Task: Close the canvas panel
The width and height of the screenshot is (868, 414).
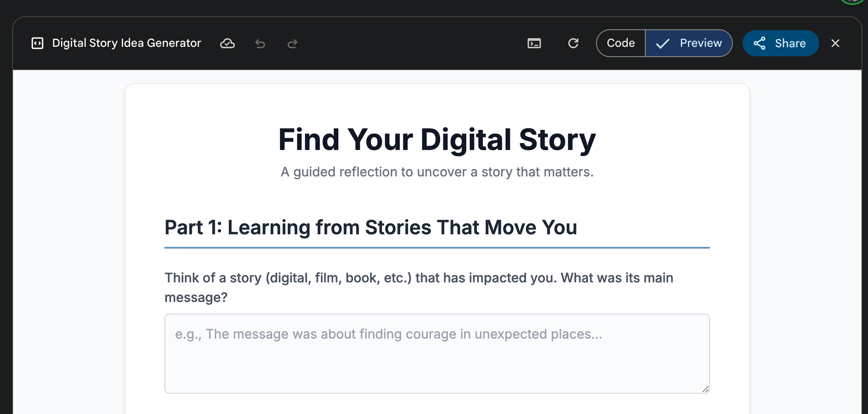Action: pos(835,43)
